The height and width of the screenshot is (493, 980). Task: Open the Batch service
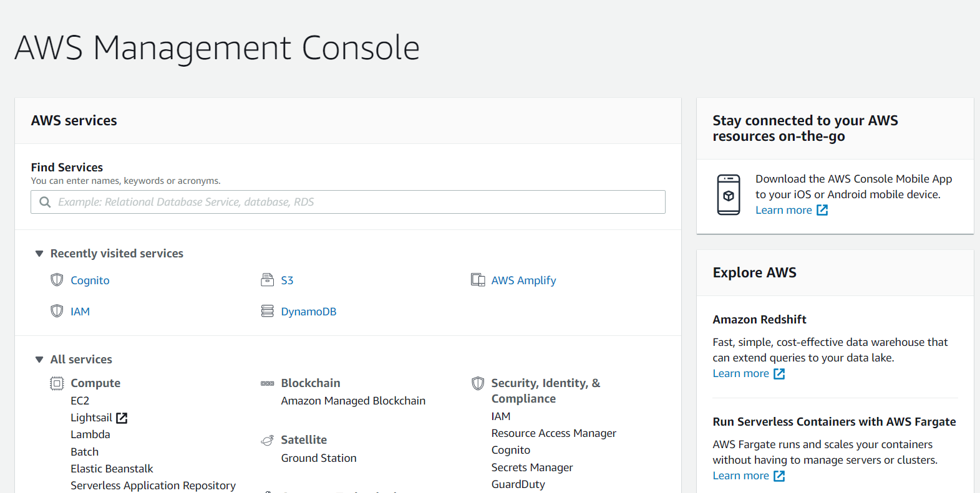coord(84,452)
